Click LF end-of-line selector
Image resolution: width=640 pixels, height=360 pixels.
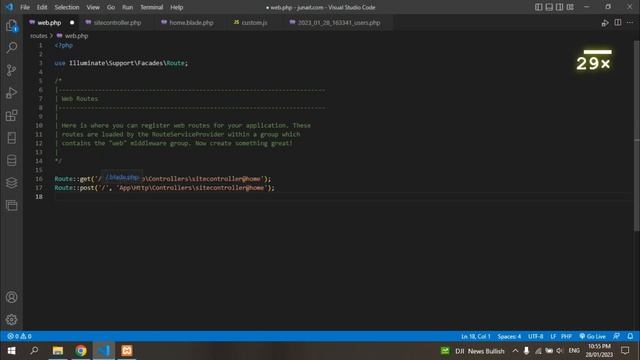pyautogui.click(x=553, y=336)
